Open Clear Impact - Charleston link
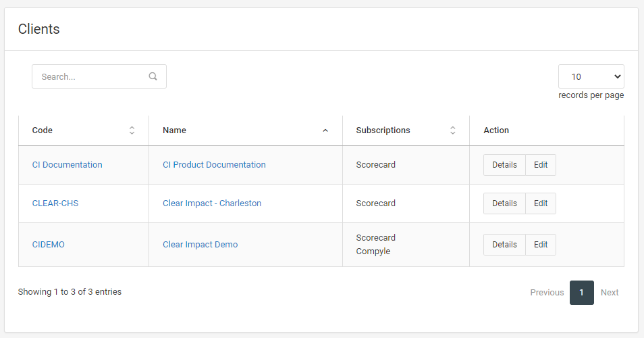The width and height of the screenshot is (644, 338). (212, 203)
